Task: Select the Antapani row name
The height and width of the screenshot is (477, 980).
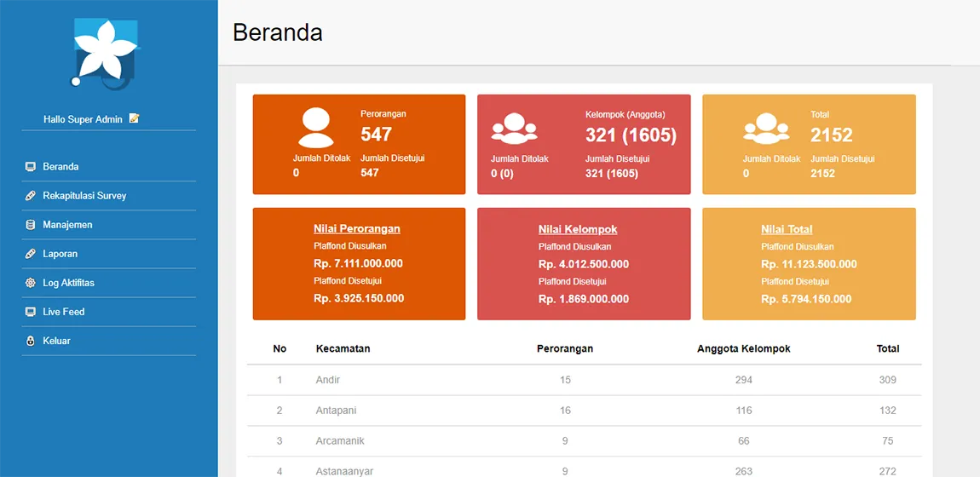Action: (337, 411)
